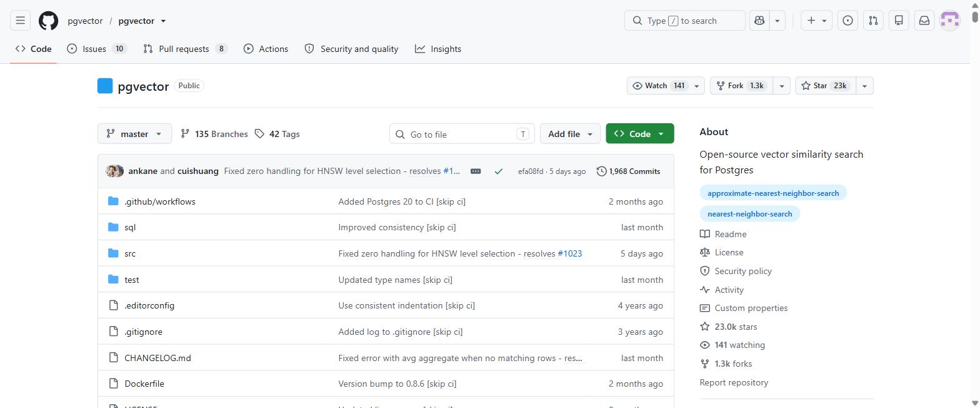The width and height of the screenshot is (980, 408).
Task: Open the Activity link in About
Action: point(722,290)
